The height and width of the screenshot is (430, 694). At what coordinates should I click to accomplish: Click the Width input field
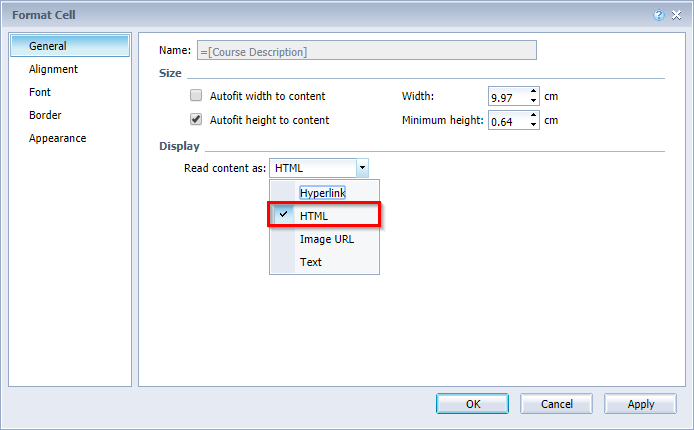tap(508, 96)
